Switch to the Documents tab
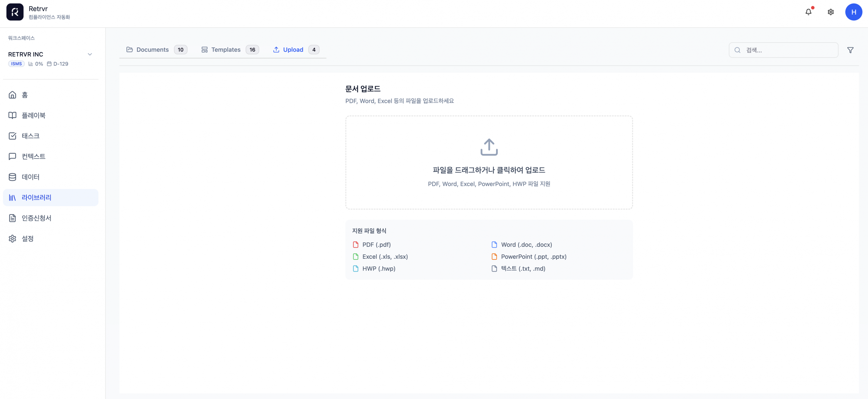This screenshot has height=399, width=868. pyautogui.click(x=156, y=50)
